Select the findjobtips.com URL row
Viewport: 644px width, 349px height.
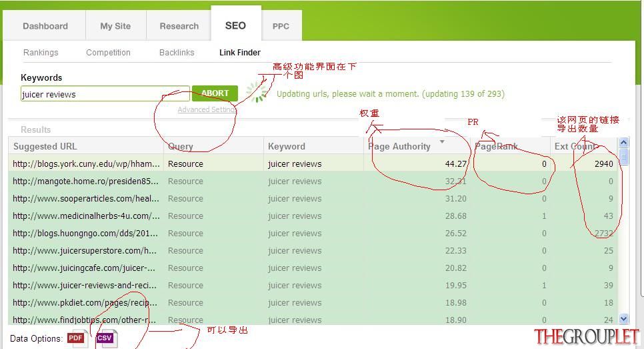(313, 319)
